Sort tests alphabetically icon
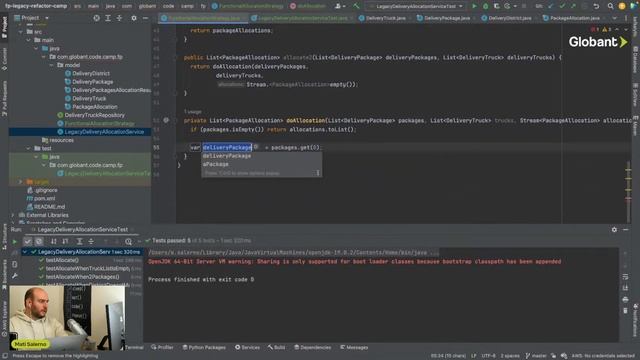Screen dimensions: 640x360 coord(53,242)
